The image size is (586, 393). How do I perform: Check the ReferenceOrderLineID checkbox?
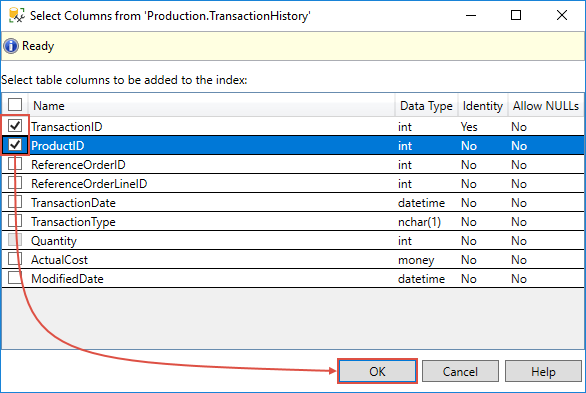click(15, 183)
